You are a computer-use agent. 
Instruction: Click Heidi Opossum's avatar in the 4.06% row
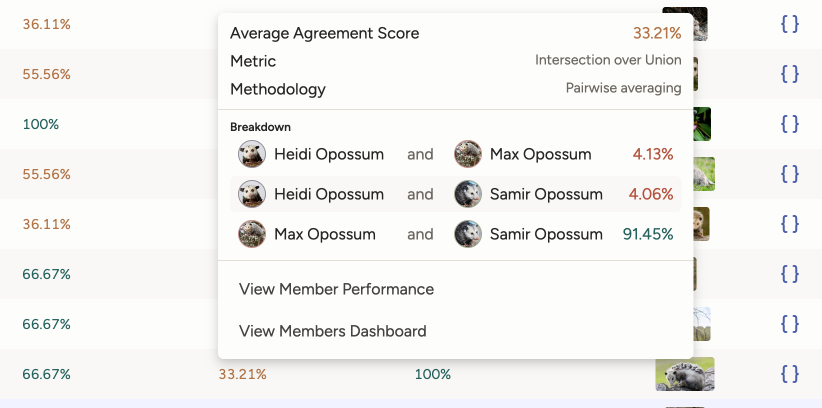point(251,194)
